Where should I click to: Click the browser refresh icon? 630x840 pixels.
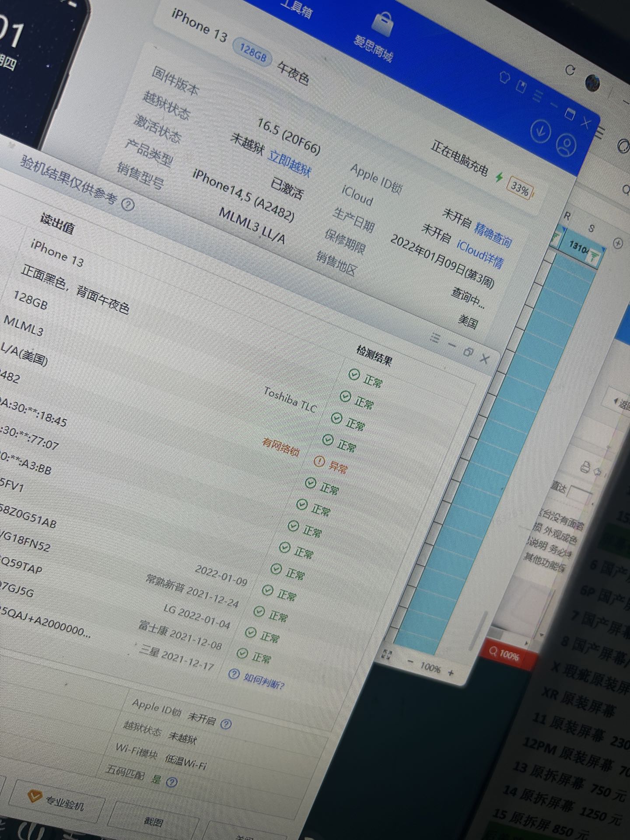click(570, 70)
